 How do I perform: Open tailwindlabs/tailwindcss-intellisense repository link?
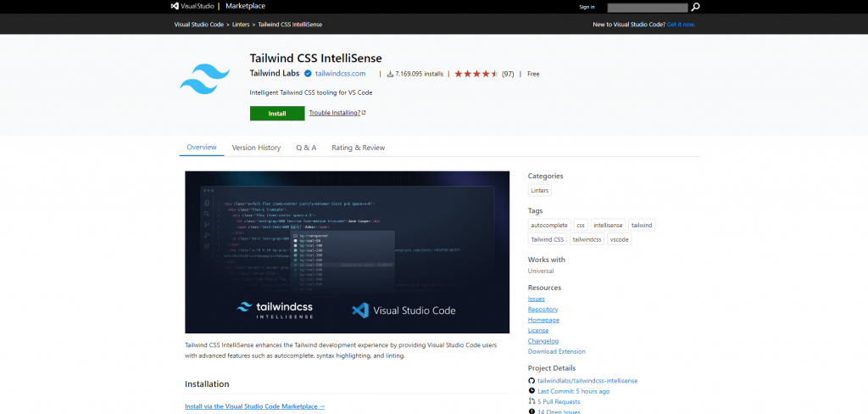point(587,381)
